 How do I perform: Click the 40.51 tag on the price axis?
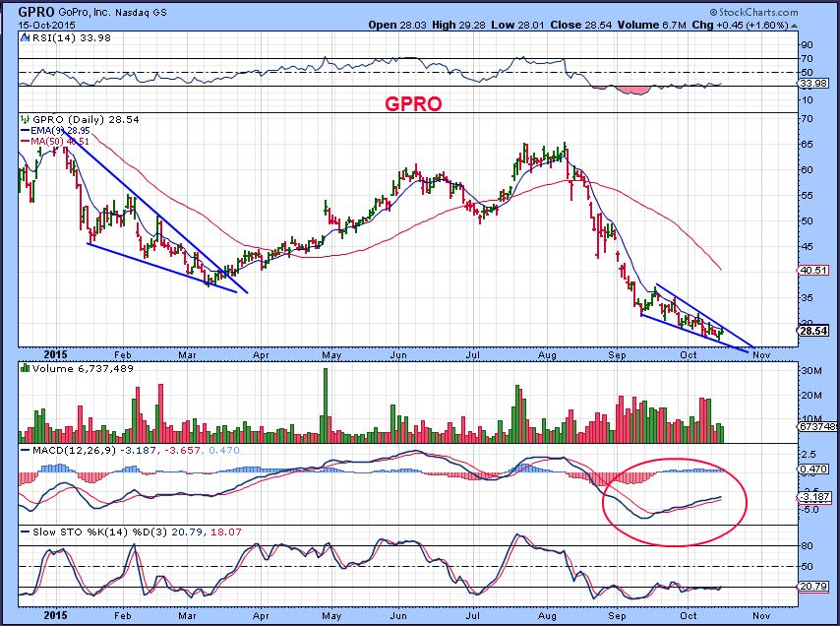[813, 270]
